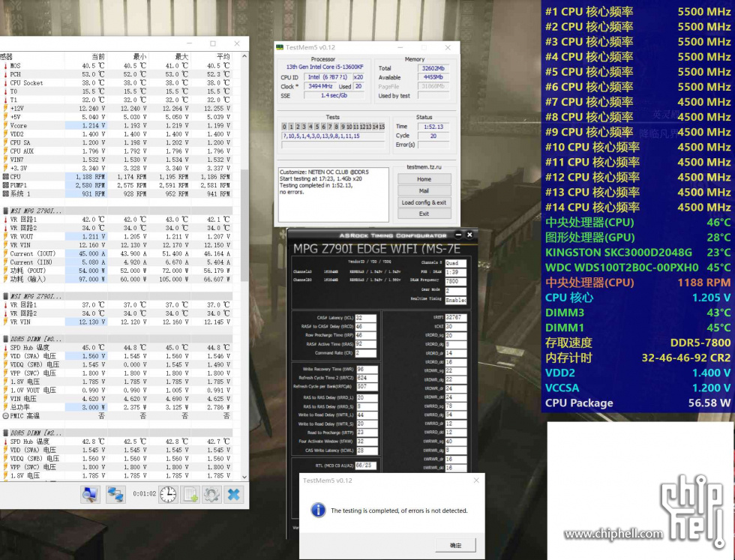This screenshot has height=560, width=735.
Task: Click the lightning icon beside Vcore row
Action: 6,126
